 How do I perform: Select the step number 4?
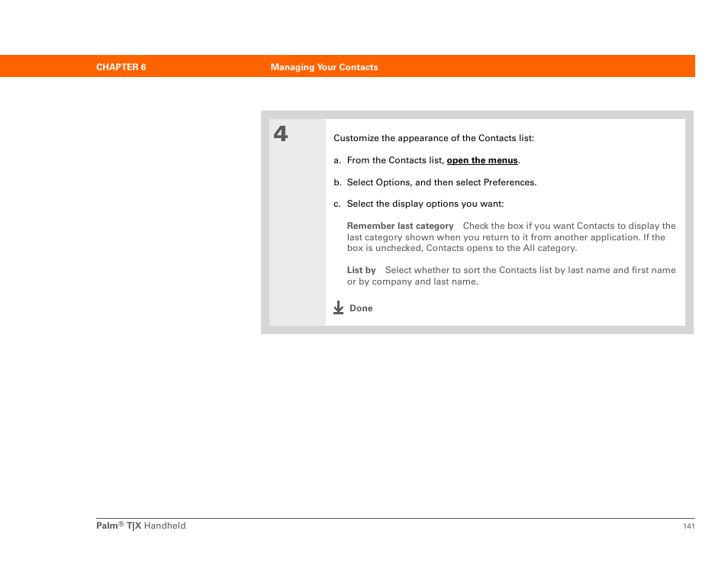tap(280, 134)
